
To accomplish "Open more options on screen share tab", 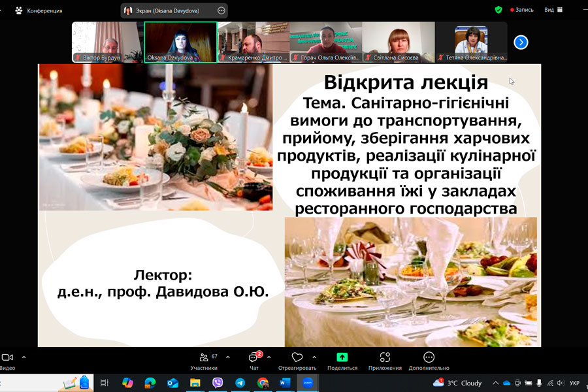I will click(221, 11).
